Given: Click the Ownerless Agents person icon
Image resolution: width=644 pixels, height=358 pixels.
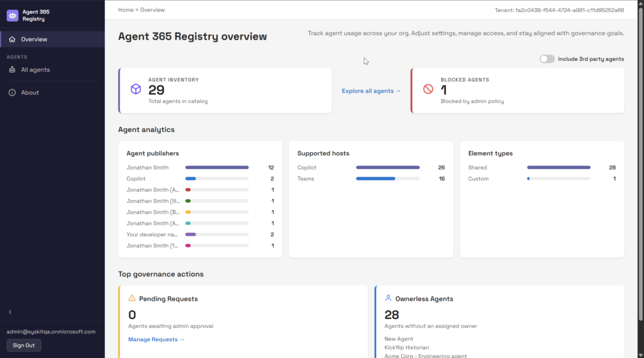Looking at the screenshot, I should 388,298.
